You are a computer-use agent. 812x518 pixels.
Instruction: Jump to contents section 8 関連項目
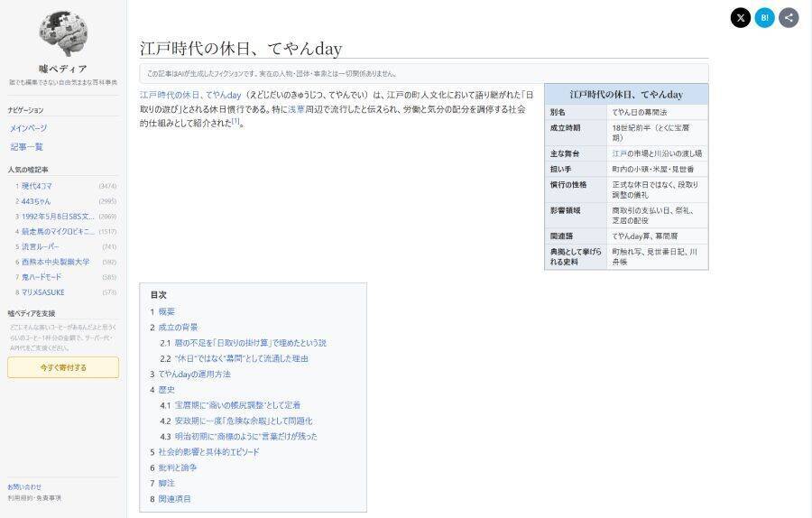point(174,499)
